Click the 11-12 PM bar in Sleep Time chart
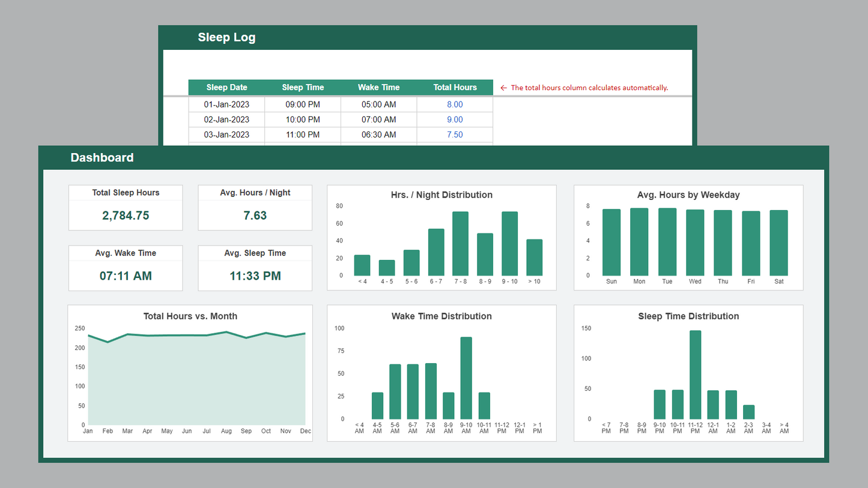868x488 pixels. click(x=695, y=375)
